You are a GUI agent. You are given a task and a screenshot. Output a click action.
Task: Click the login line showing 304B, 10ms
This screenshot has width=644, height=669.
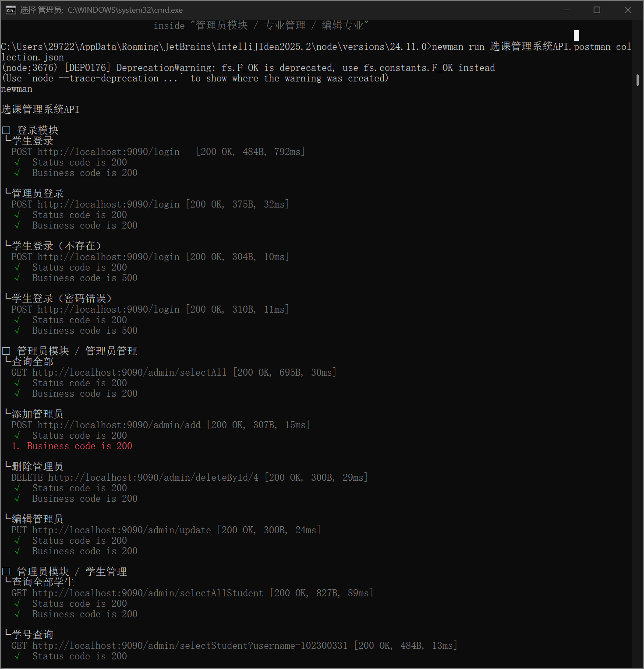(150, 257)
